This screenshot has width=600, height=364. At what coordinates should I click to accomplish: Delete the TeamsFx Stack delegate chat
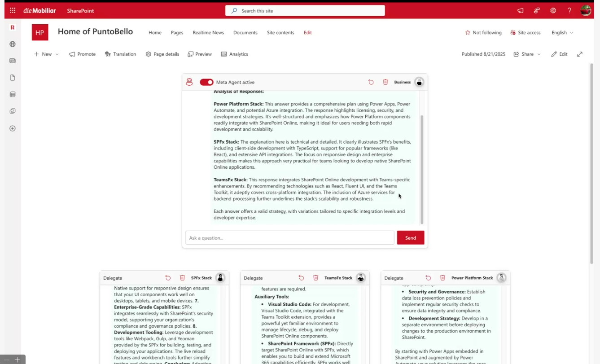(x=315, y=278)
